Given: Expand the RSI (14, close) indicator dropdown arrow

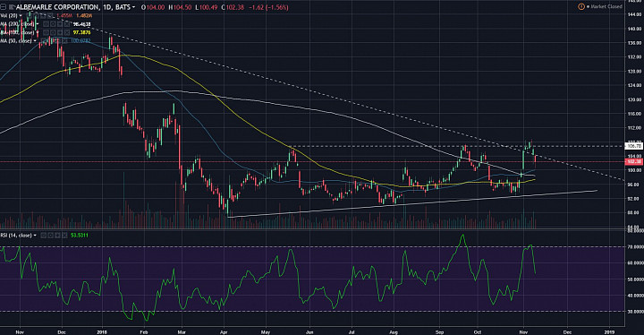Looking at the screenshot, I should click(35, 236).
